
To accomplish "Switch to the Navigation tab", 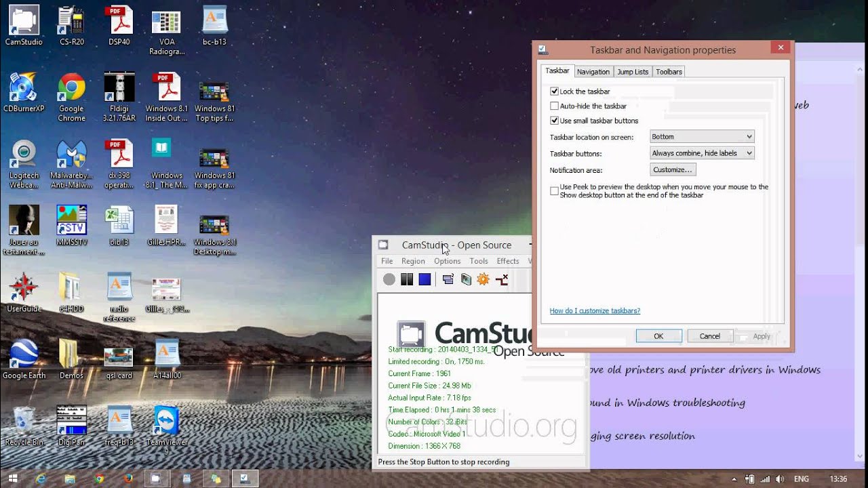I will (x=593, y=72).
